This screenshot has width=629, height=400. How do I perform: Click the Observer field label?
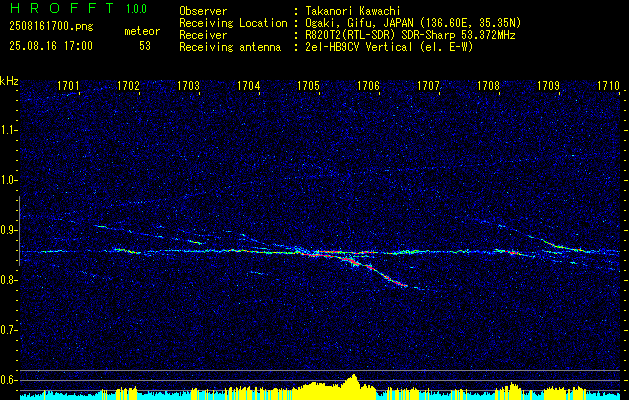pos(203,11)
